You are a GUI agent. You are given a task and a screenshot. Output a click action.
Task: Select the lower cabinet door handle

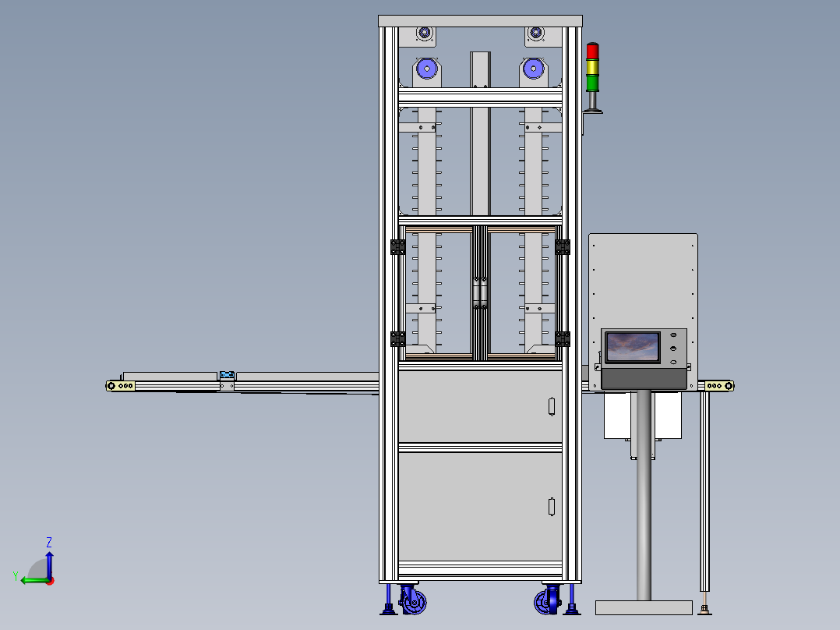coord(551,507)
